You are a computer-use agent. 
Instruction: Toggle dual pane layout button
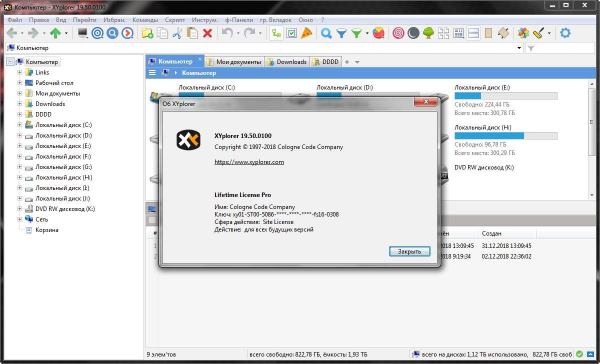point(473,33)
